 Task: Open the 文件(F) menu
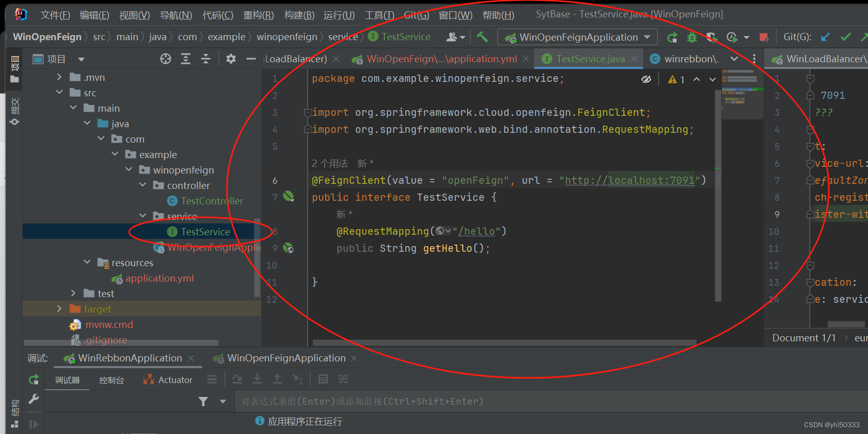coord(55,15)
